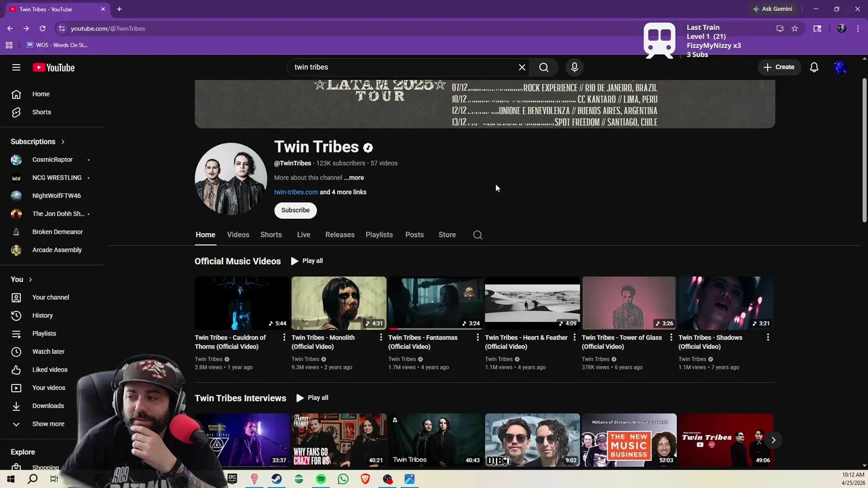Image resolution: width=868 pixels, height=488 pixels.
Task: Start voice search with the microphone
Action: (x=574, y=67)
